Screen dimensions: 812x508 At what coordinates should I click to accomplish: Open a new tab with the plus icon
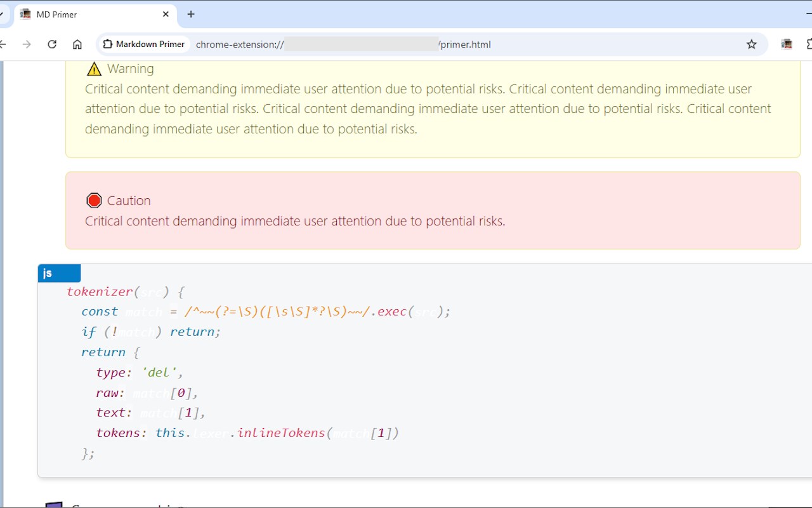pos(191,14)
